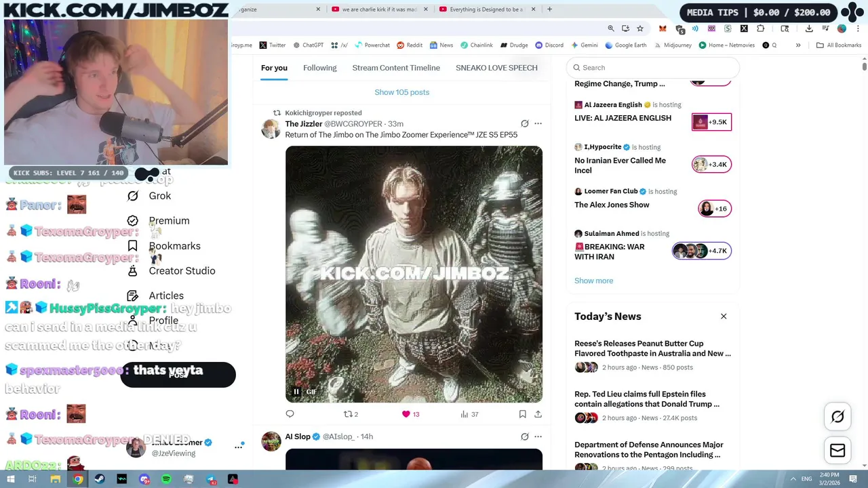Switch to the Following tab

320,68
